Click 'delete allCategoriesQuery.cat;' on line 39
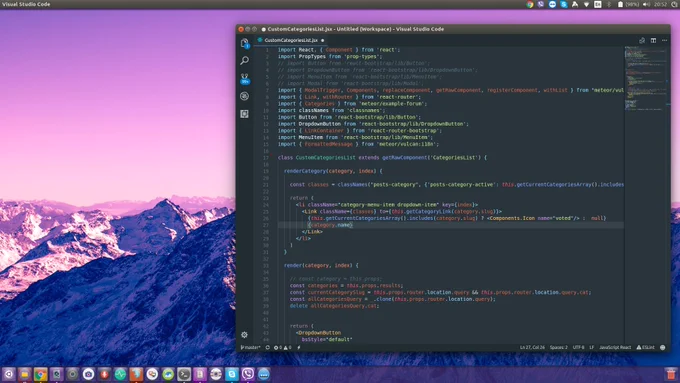Image resolution: width=680 pixels, height=383 pixels. click(x=334, y=306)
